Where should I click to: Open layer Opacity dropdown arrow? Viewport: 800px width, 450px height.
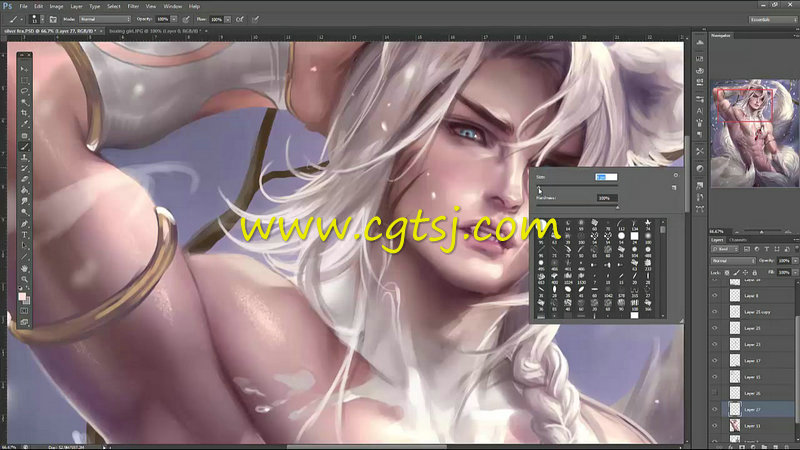coord(795,261)
